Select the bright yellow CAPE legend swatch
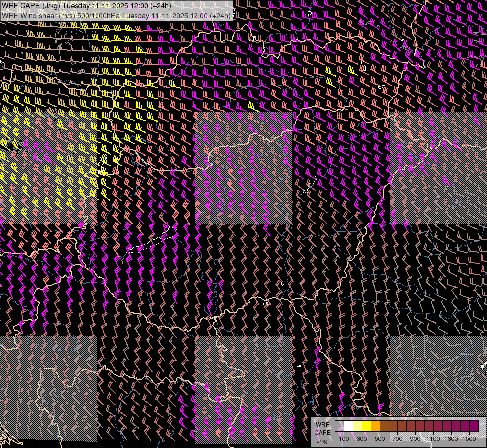Screen dimensions: 487x448 point(366,426)
